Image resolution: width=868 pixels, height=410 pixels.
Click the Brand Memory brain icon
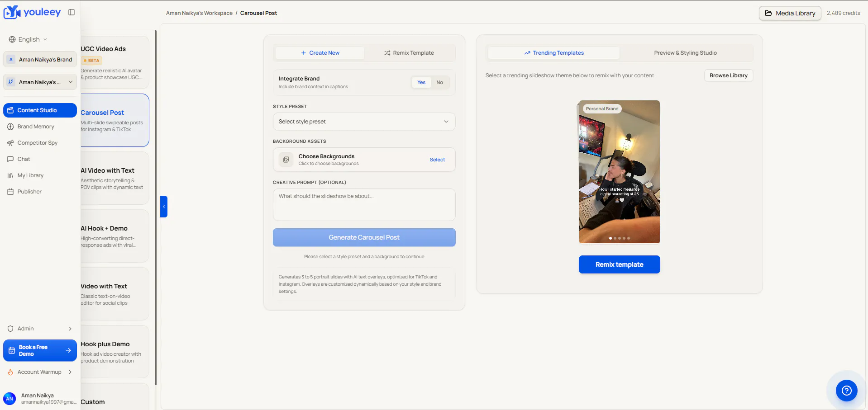pos(10,127)
